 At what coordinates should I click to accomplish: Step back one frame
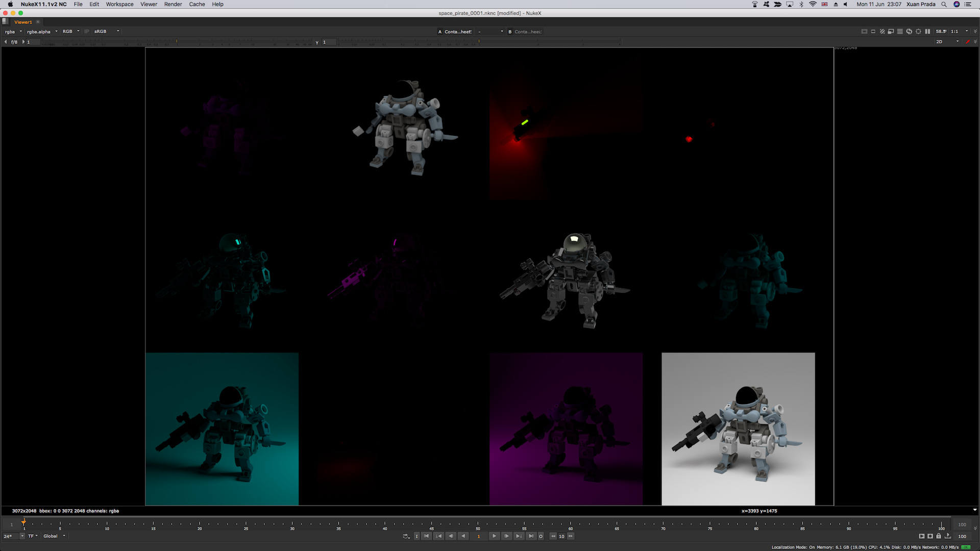451,536
